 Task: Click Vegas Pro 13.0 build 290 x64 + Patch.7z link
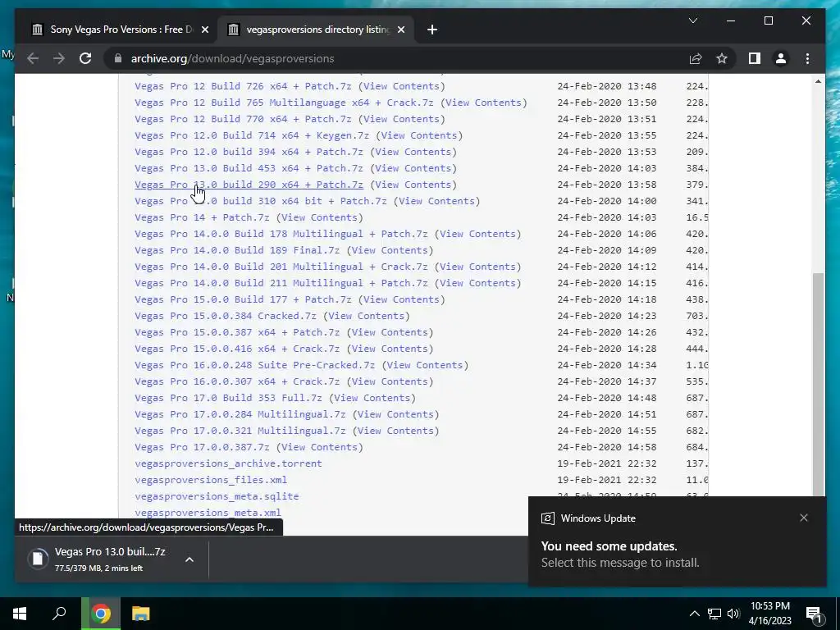(x=249, y=185)
